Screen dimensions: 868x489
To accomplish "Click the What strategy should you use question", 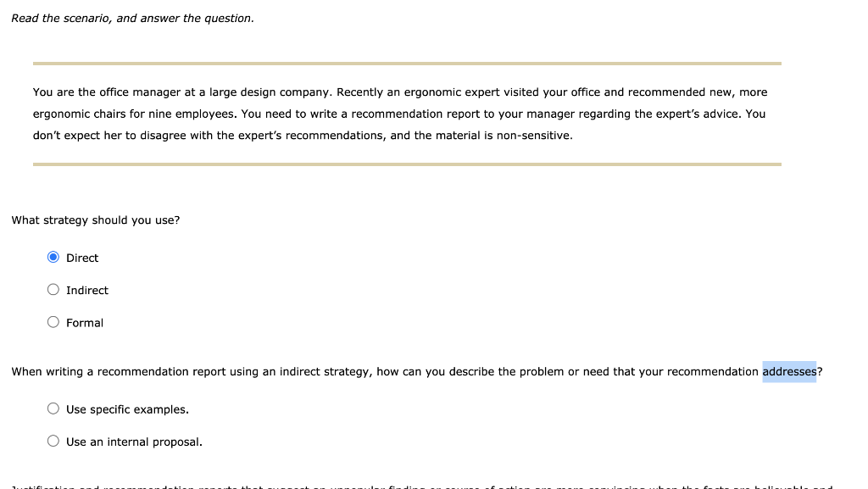I will [95, 219].
